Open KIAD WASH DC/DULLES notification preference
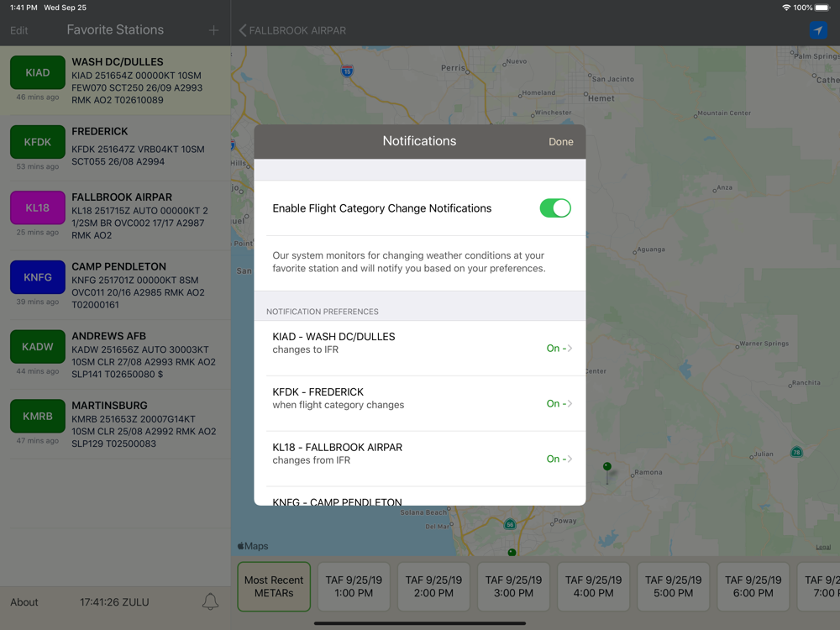 tap(420, 349)
